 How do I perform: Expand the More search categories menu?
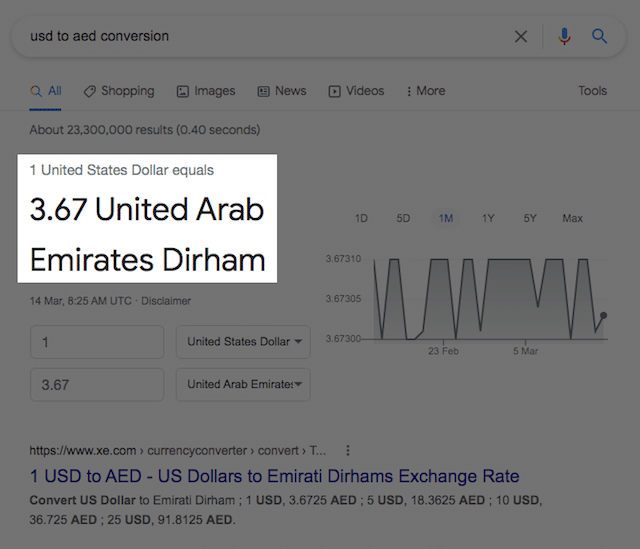[426, 91]
